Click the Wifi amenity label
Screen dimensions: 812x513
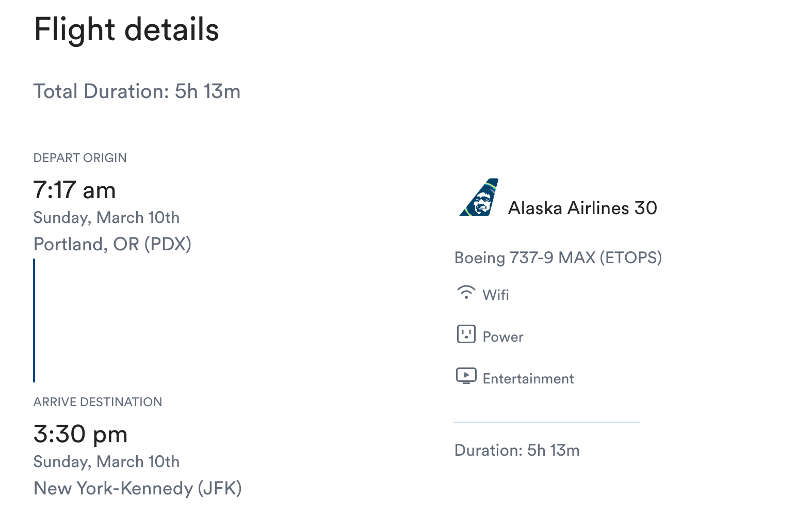point(495,295)
